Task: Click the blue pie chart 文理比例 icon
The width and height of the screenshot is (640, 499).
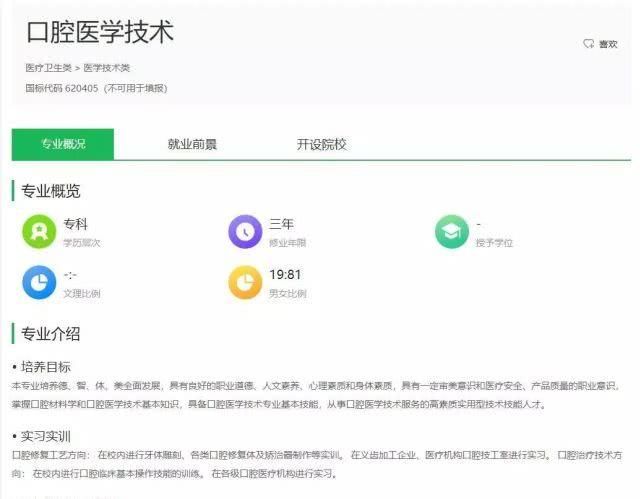Action: [x=39, y=282]
